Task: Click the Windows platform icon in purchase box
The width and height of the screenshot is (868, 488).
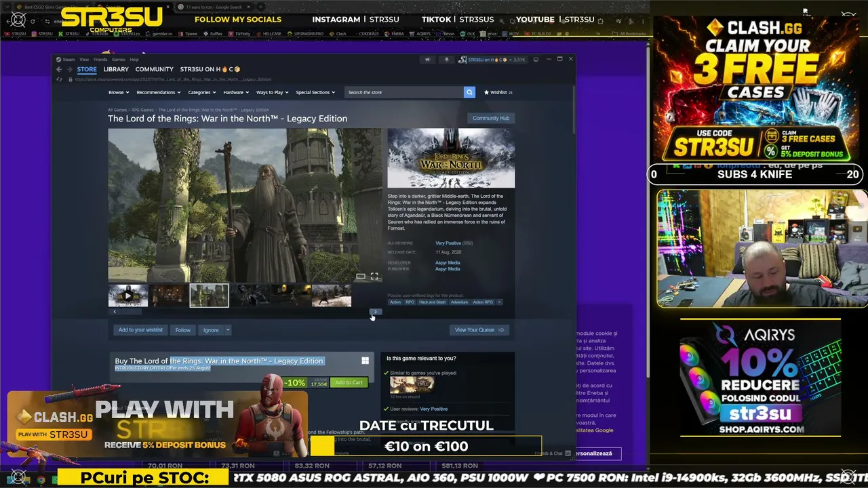Action: pos(365,361)
